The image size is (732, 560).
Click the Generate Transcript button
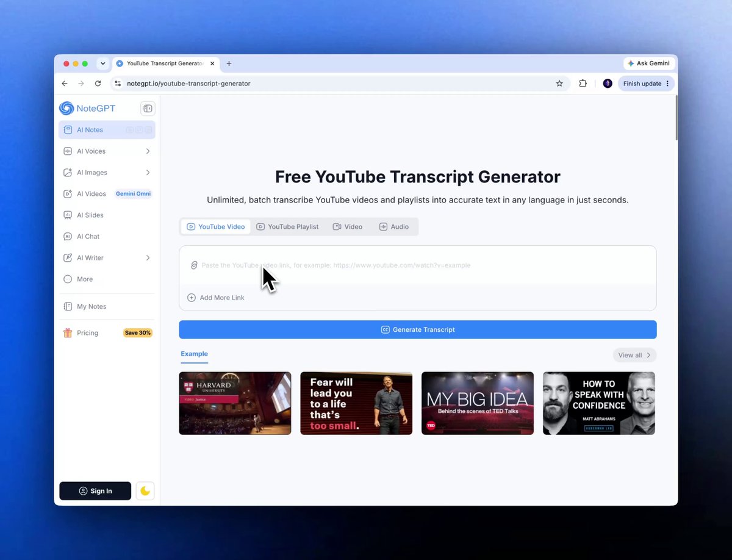point(418,329)
